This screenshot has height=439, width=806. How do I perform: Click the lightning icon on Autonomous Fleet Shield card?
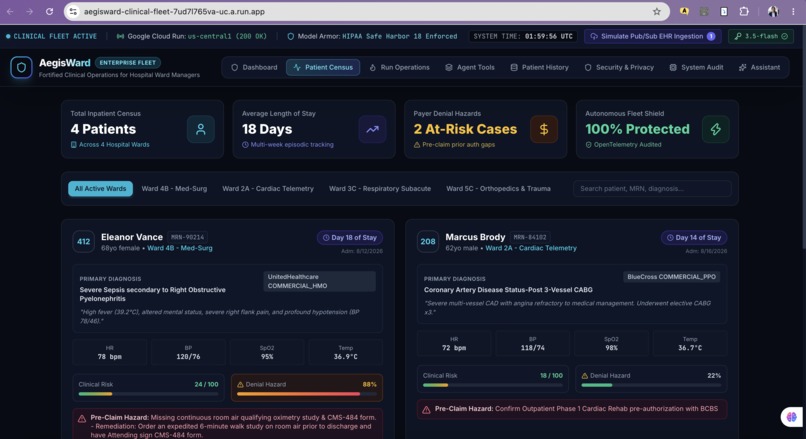click(x=716, y=129)
